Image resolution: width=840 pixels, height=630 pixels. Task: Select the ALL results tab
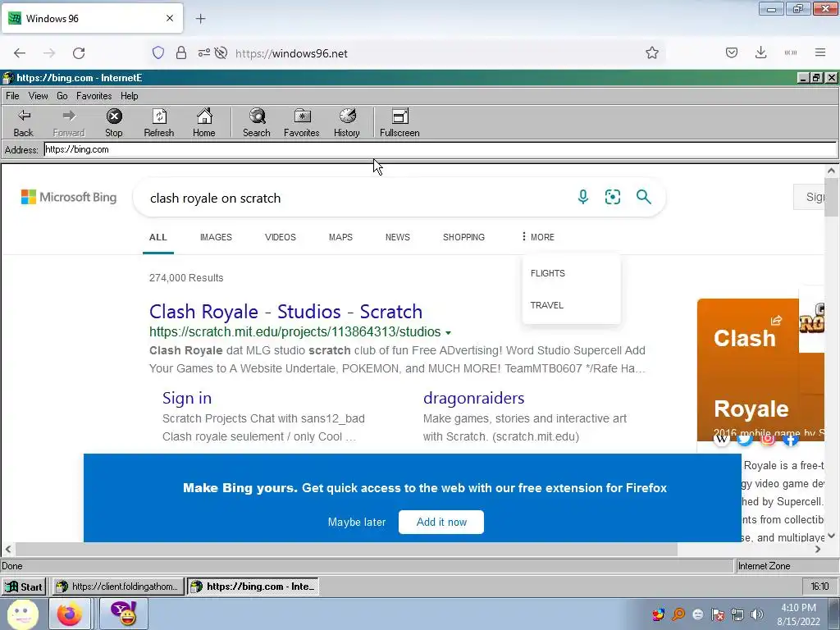pos(158,237)
